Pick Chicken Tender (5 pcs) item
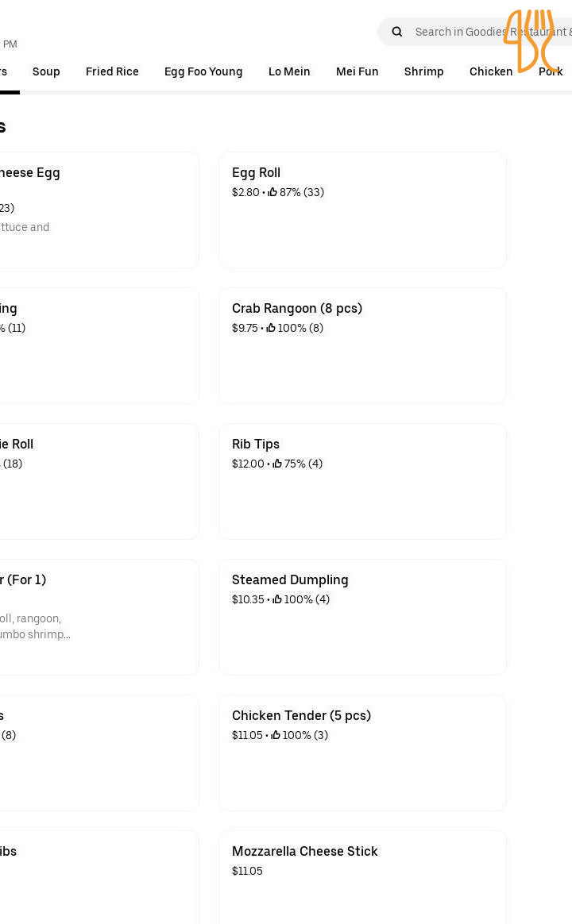Image resolution: width=572 pixels, height=924 pixels. pyautogui.click(x=362, y=753)
